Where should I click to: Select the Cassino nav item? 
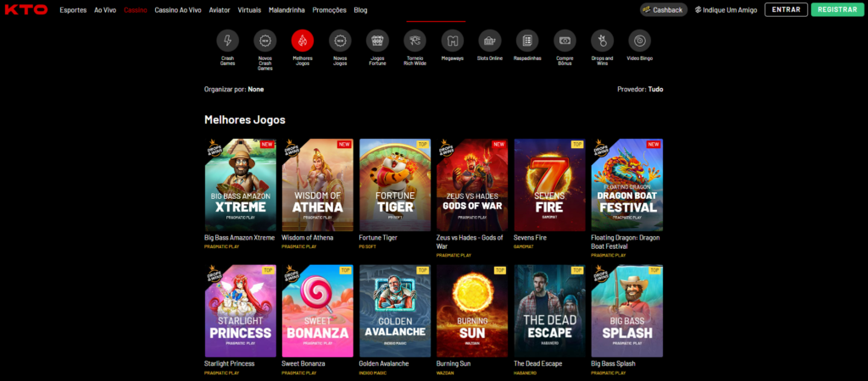[x=136, y=10]
